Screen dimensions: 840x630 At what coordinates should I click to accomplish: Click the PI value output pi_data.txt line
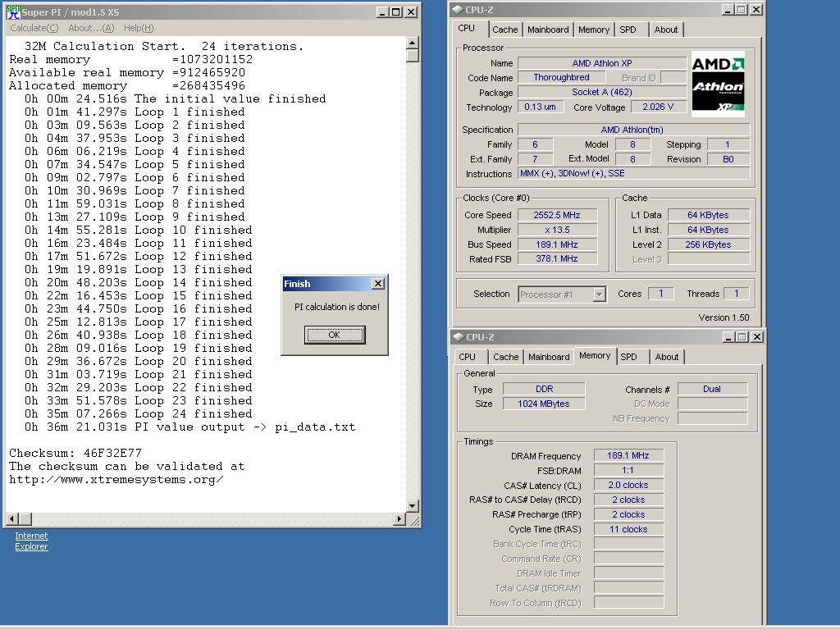[189, 427]
